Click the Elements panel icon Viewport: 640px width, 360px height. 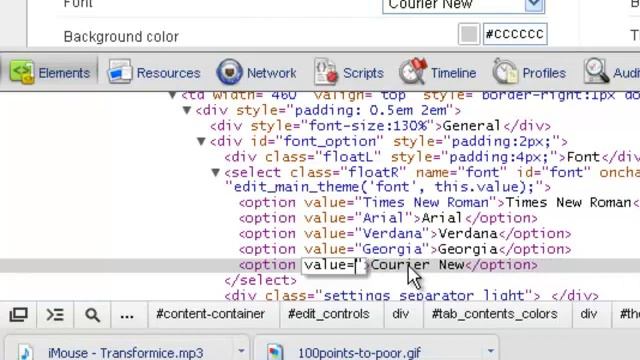[22, 72]
